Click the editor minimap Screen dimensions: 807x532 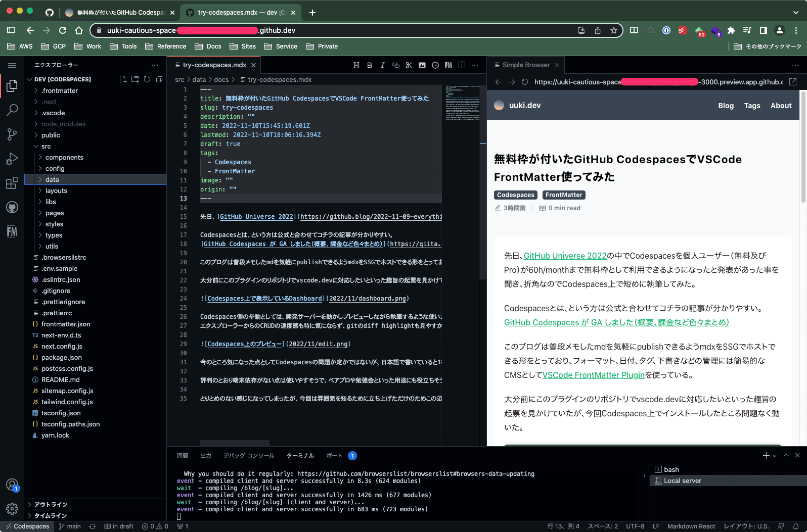pos(462,103)
